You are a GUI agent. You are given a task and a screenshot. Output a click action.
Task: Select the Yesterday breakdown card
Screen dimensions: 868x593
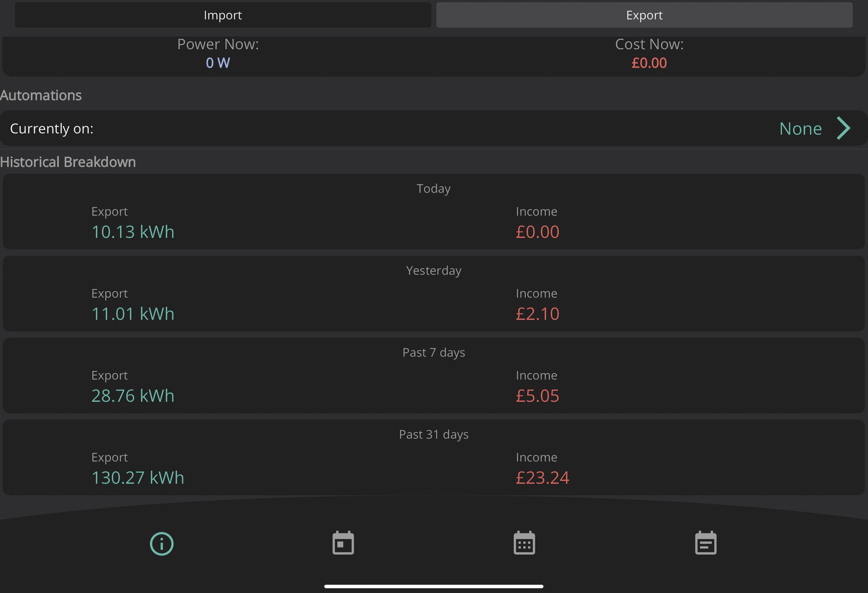point(434,294)
